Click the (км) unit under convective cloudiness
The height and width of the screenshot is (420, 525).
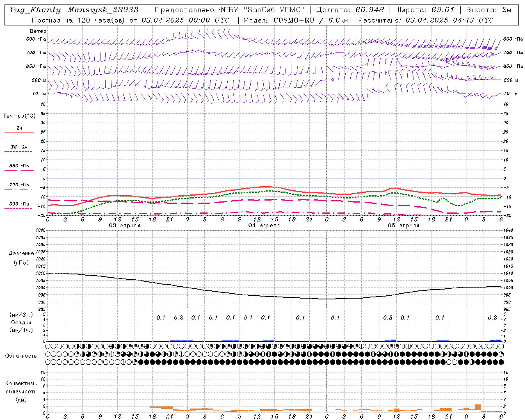pyautogui.click(x=21, y=399)
